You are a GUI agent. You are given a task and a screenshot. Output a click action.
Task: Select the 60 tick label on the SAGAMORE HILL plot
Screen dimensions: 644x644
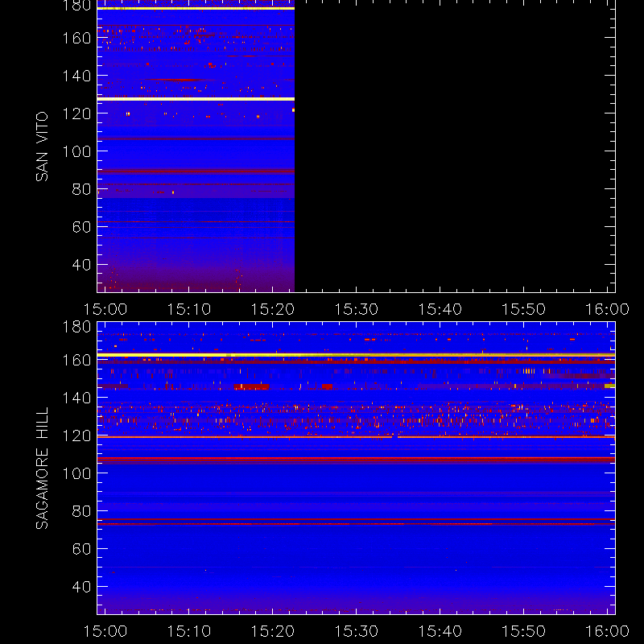pyautogui.click(x=82, y=549)
